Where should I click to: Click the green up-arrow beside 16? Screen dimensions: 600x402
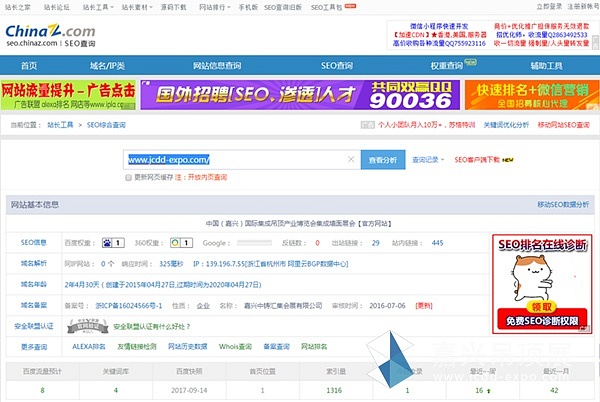point(489,391)
